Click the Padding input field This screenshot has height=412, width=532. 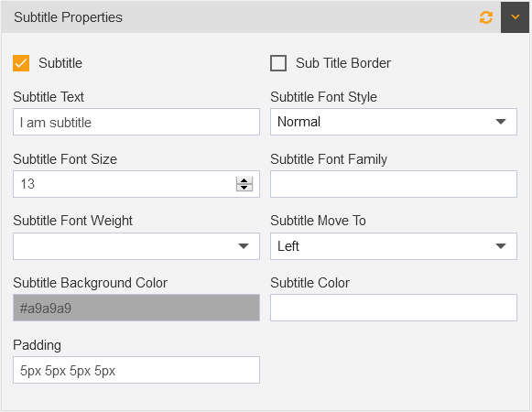pyautogui.click(x=136, y=370)
